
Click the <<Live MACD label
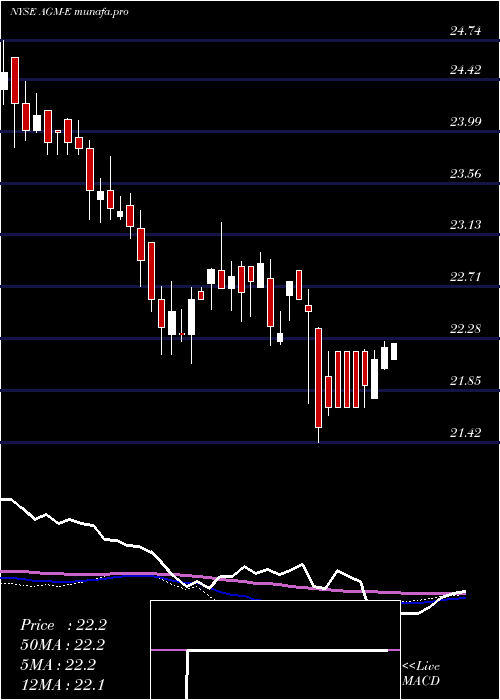point(421,674)
